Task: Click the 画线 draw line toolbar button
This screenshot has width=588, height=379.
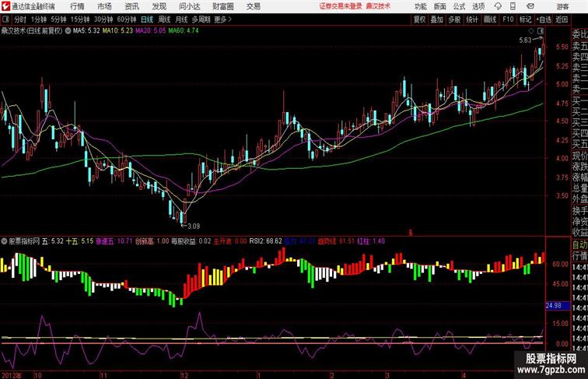Action: click(x=490, y=19)
